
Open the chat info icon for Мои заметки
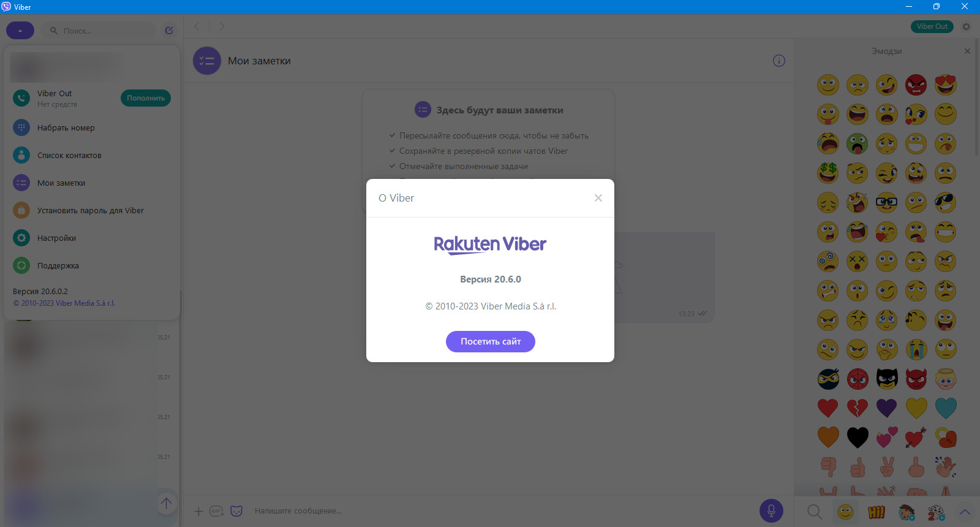click(x=778, y=61)
